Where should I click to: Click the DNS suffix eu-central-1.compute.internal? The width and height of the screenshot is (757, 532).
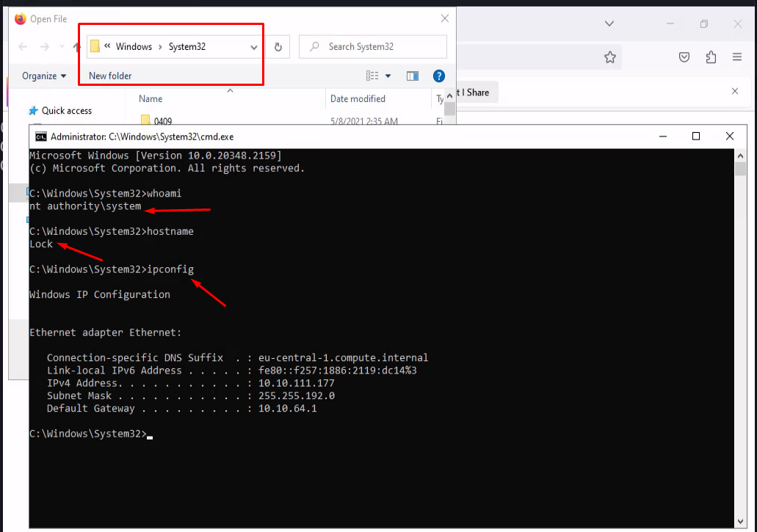pos(344,358)
